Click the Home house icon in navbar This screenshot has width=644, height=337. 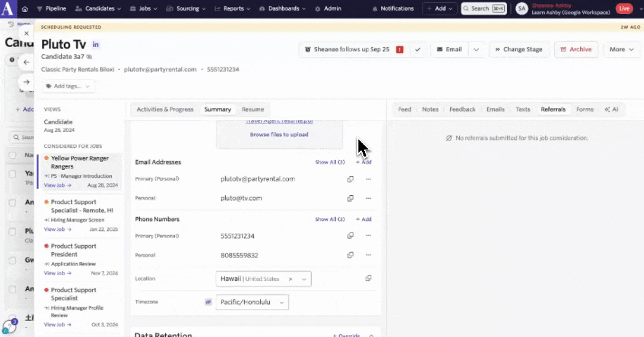25,8
